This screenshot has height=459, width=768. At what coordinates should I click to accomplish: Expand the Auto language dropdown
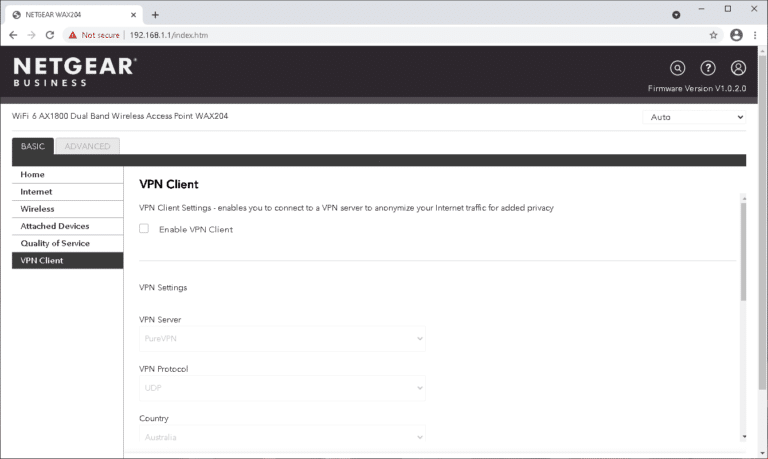694,117
